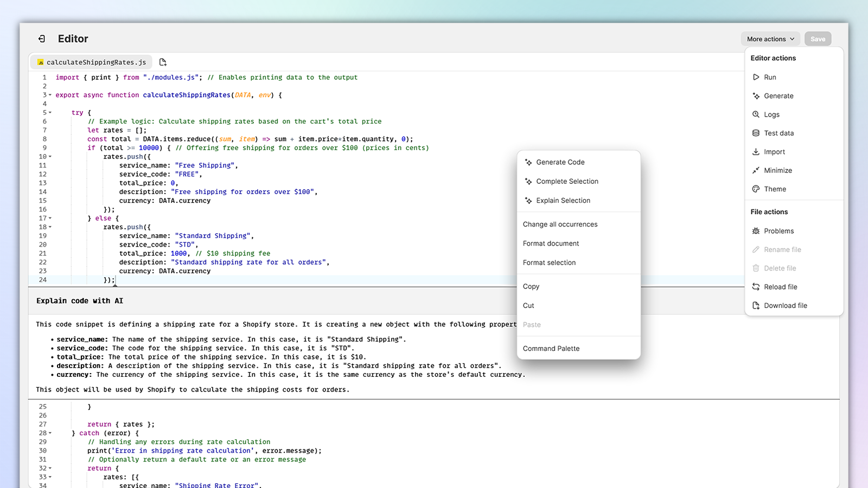Open Command Palette from context menu
The width and height of the screenshot is (868, 488).
coord(579,349)
